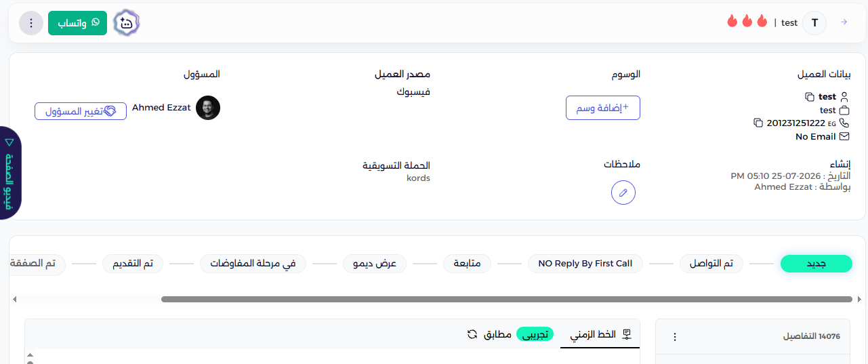Open the AI chatbot assistant icon
The width and height of the screenshot is (868, 364).
(126, 23)
